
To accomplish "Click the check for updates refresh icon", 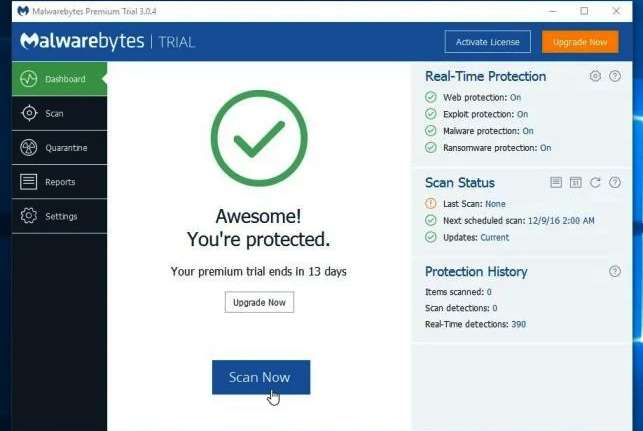I will click(x=595, y=183).
